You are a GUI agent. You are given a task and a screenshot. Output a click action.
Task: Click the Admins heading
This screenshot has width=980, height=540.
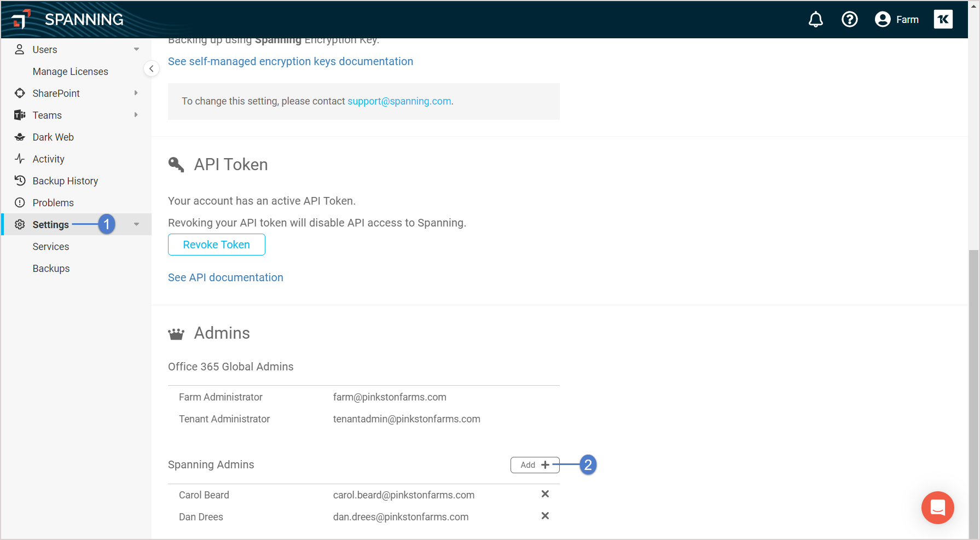coord(222,333)
